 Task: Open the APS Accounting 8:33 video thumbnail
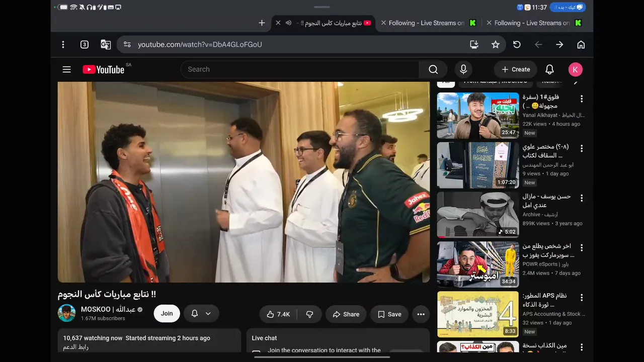[478, 314]
